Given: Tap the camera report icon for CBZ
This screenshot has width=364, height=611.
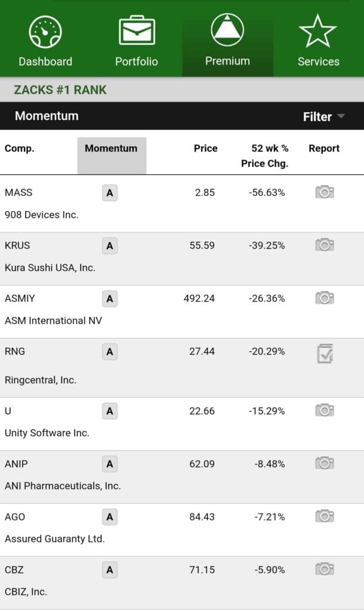Looking at the screenshot, I should click(x=324, y=569).
